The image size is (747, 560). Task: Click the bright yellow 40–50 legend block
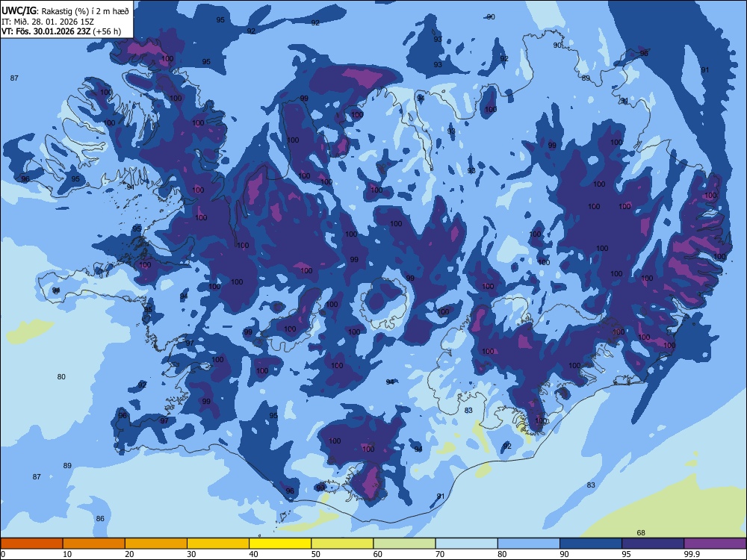280,544
